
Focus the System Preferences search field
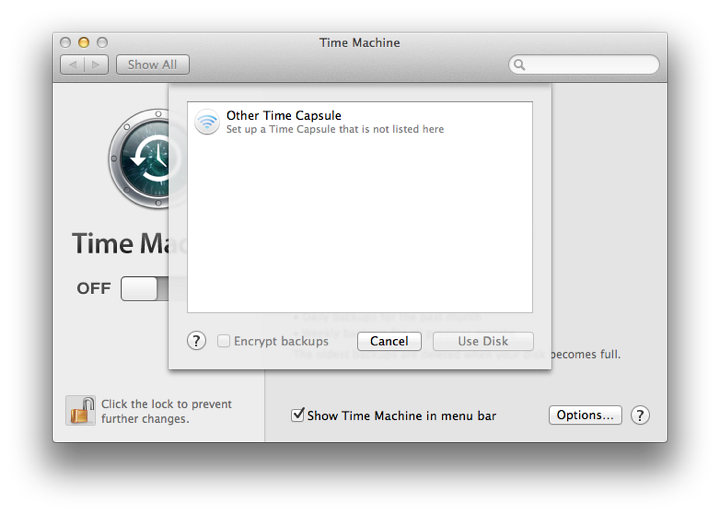(x=584, y=65)
